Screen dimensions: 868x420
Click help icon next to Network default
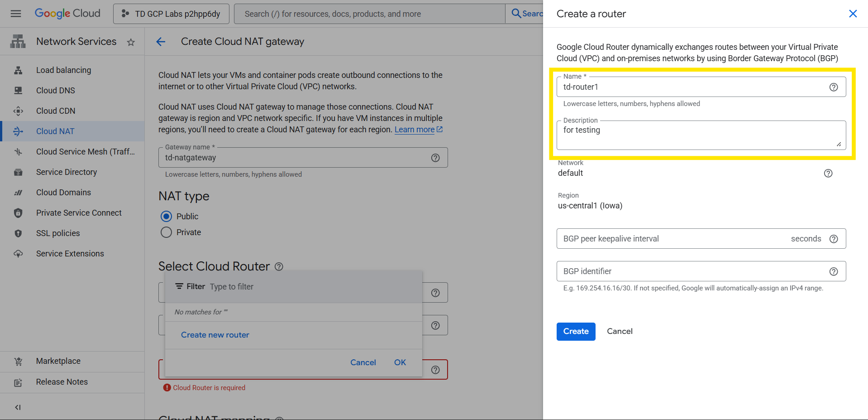[828, 173]
